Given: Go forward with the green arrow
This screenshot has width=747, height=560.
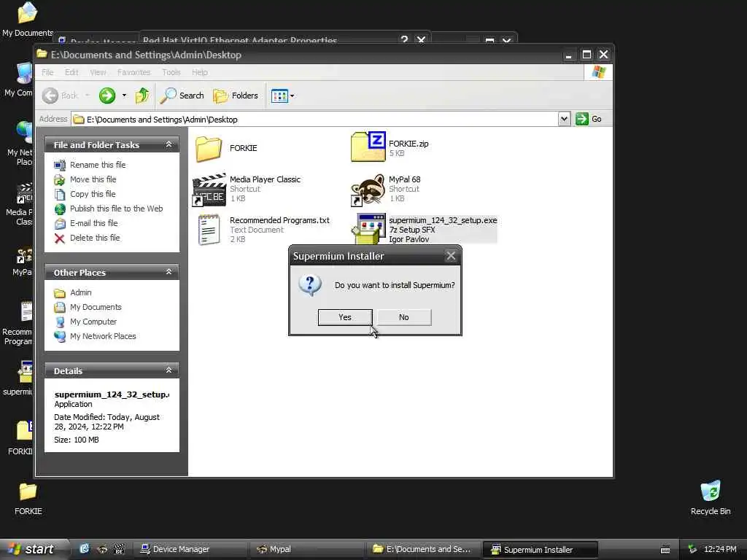Looking at the screenshot, I should click(107, 96).
